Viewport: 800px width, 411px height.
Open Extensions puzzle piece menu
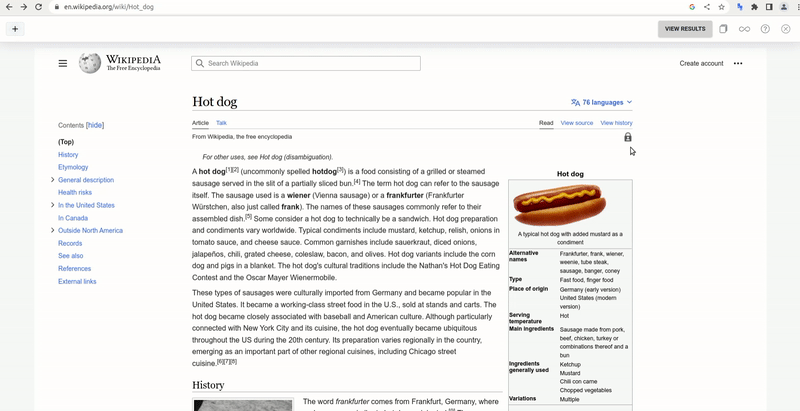pyautogui.click(x=755, y=7)
